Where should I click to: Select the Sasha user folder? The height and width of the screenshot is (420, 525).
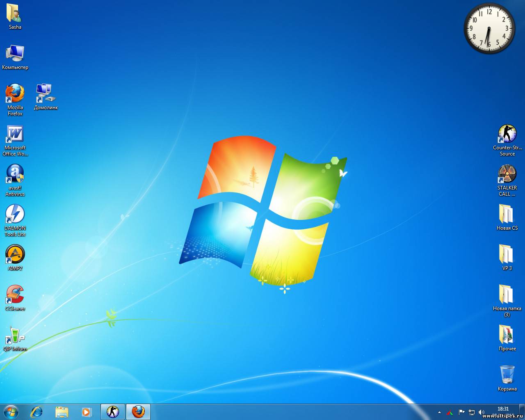[x=15, y=14]
